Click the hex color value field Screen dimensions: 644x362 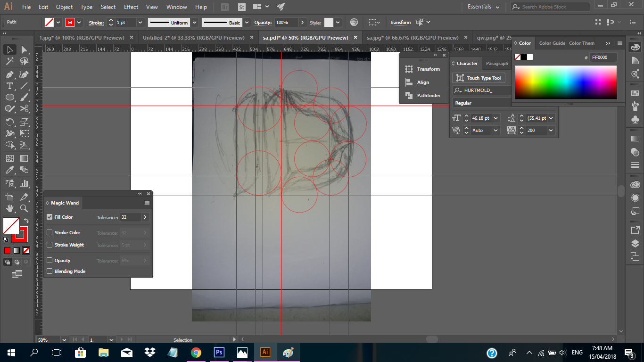[x=603, y=57]
